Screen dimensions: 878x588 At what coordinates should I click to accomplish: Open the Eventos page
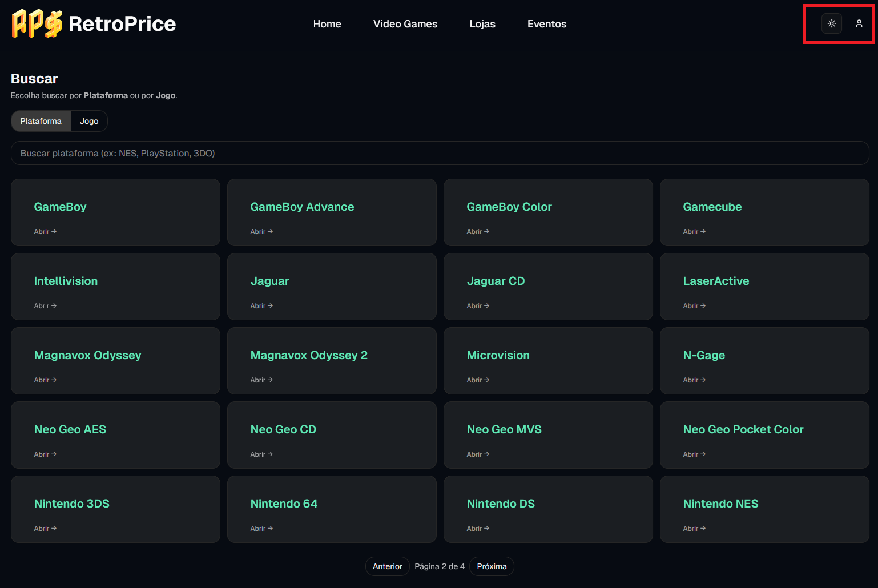[x=546, y=24]
